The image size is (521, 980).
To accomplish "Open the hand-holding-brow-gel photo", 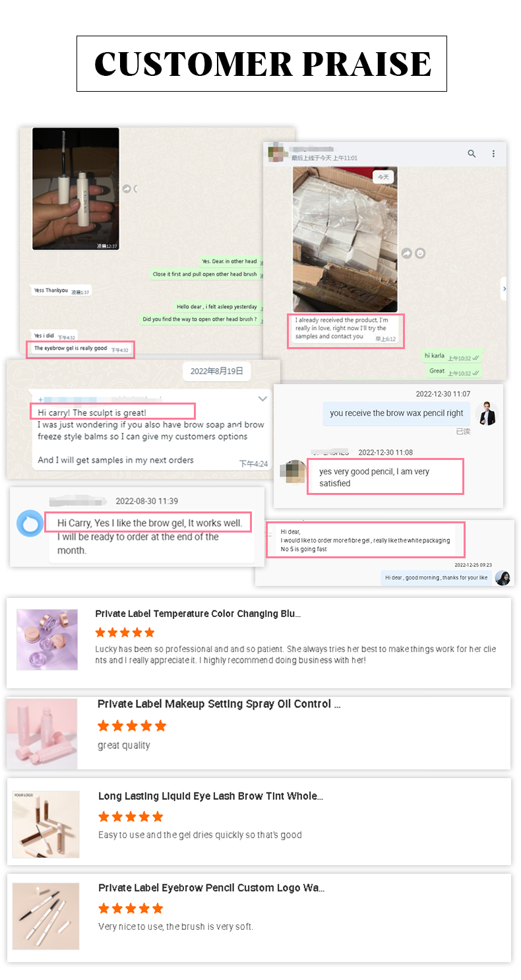I will pos(76,189).
